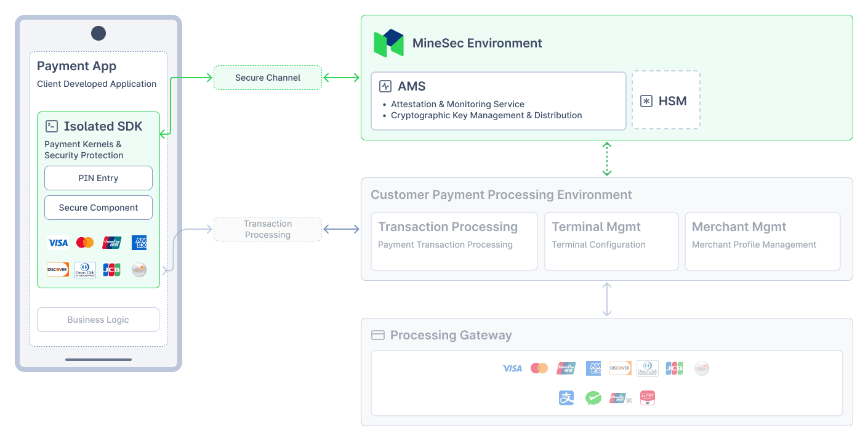This screenshot has height=441, width=868.
Task: Click the MineSec logo icon
Action: (389, 43)
